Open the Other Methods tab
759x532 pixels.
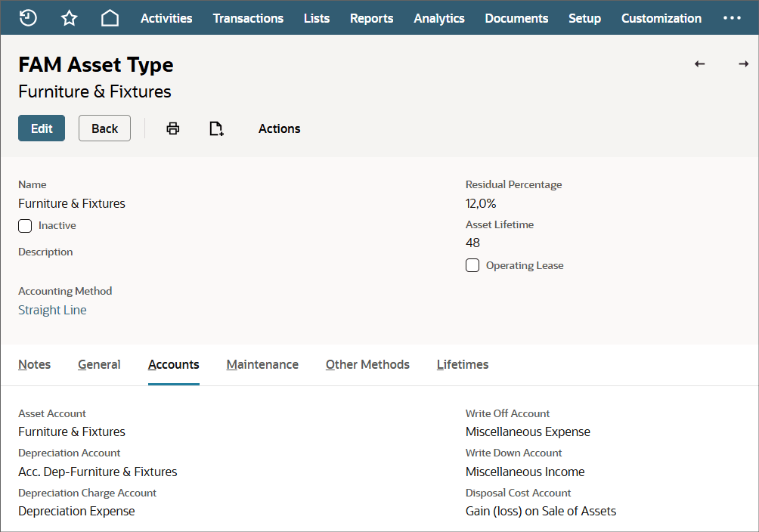point(367,364)
